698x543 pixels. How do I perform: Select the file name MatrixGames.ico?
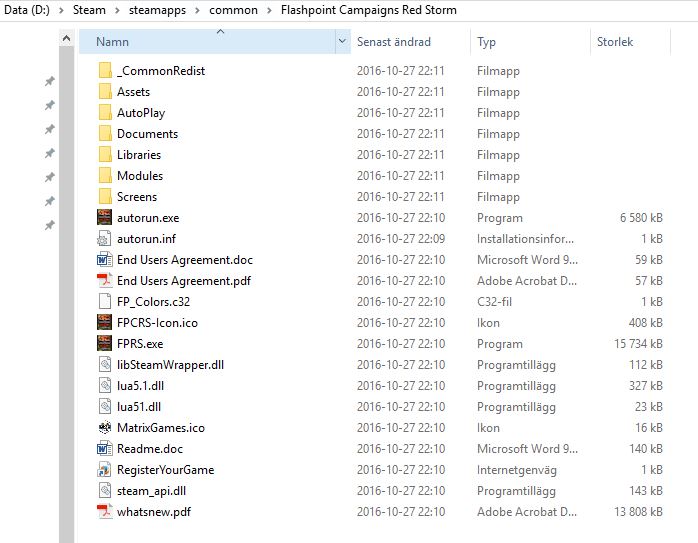point(161,428)
